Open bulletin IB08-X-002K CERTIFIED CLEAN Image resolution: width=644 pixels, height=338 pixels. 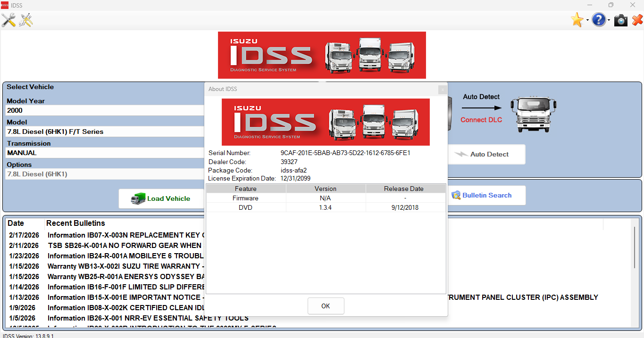[125, 308]
